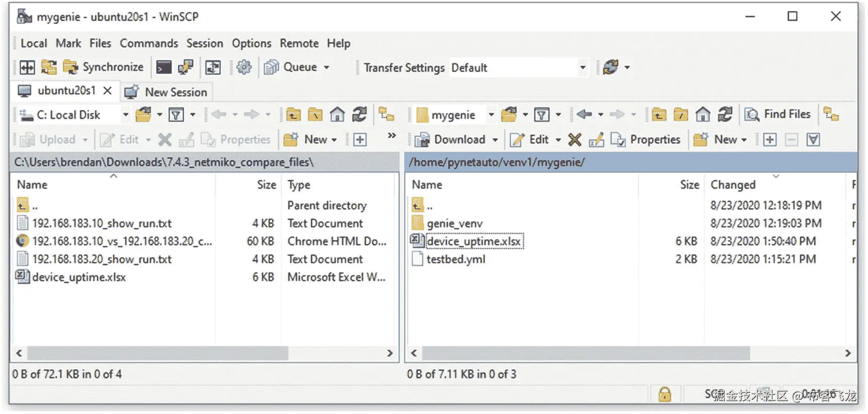Viewport: 868px width, 414px height.
Task: Open the Commands menu
Action: pos(149,43)
